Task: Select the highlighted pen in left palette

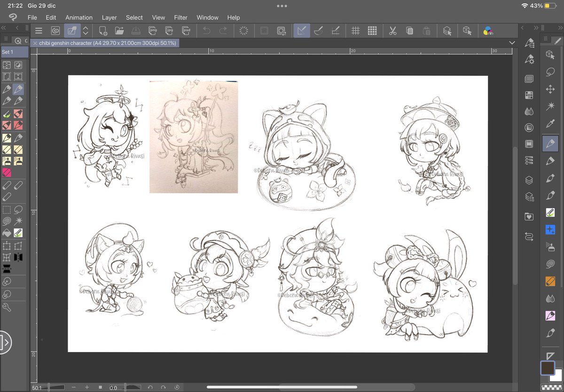Action: [x=18, y=89]
